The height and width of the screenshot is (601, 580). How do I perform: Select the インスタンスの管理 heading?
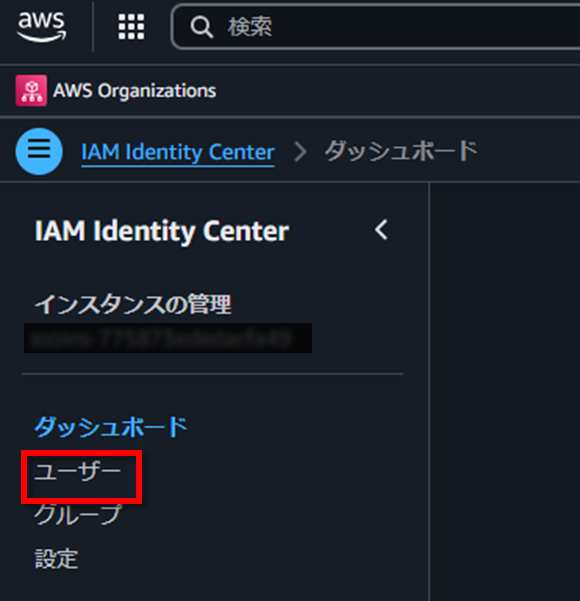pos(133,304)
